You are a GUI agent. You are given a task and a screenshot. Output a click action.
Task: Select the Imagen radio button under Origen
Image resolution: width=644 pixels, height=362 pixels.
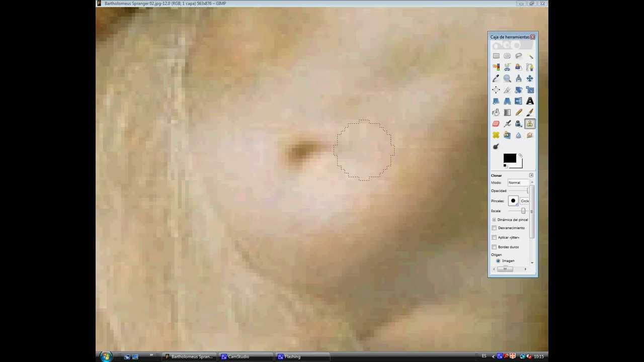pos(498,261)
